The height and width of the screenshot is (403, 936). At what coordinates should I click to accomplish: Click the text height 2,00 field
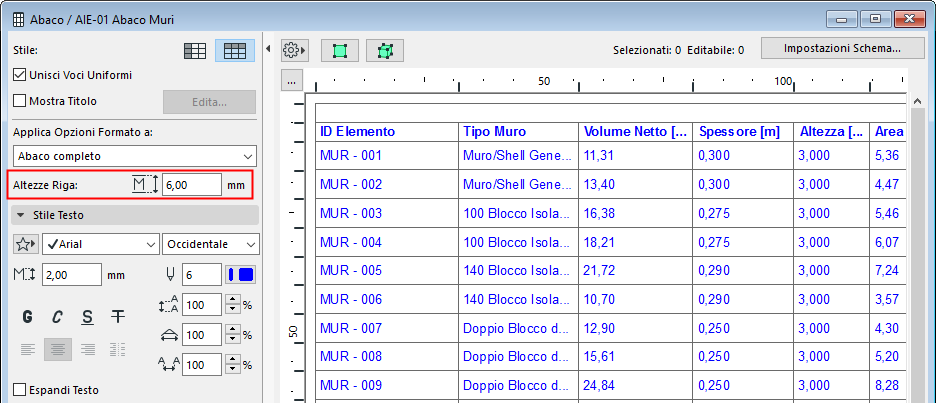click(72, 275)
